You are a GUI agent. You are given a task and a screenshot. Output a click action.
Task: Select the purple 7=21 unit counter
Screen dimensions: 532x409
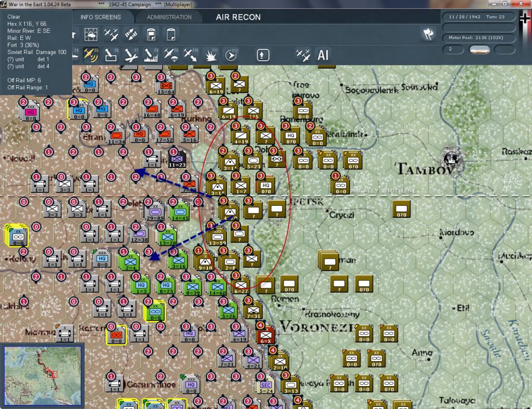[x=227, y=359]
